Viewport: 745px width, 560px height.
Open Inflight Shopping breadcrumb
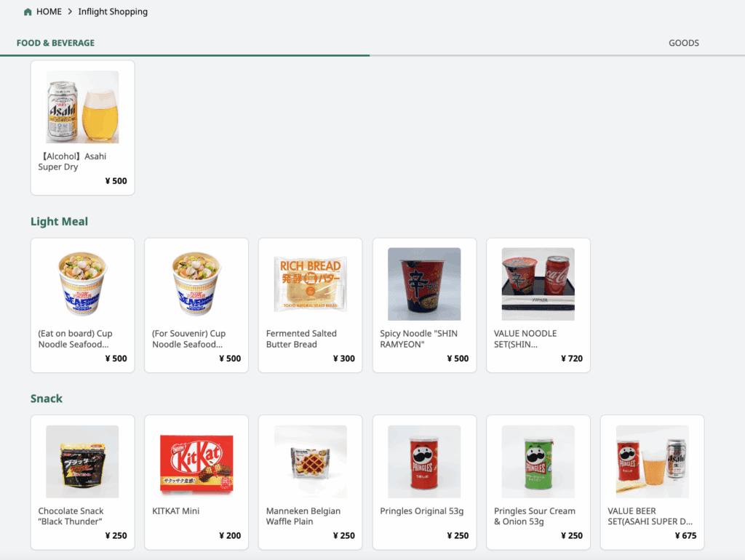coord(113,12)
